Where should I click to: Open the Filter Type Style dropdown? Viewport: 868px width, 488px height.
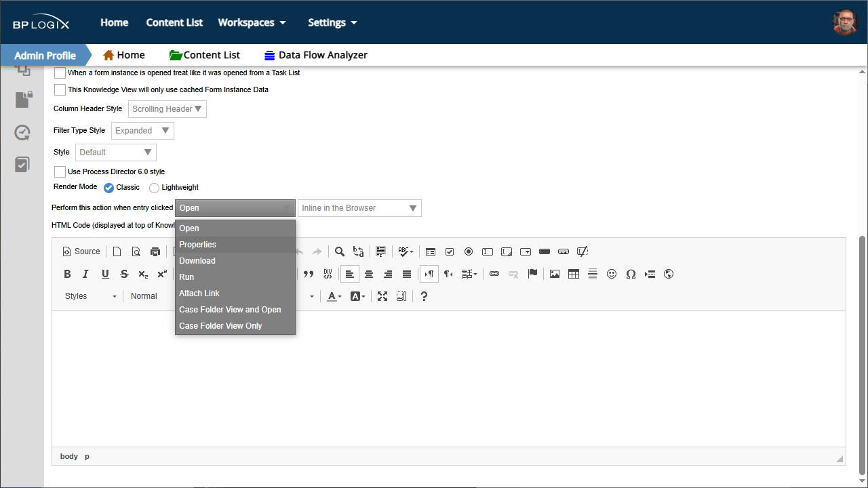tap(142, 131)
